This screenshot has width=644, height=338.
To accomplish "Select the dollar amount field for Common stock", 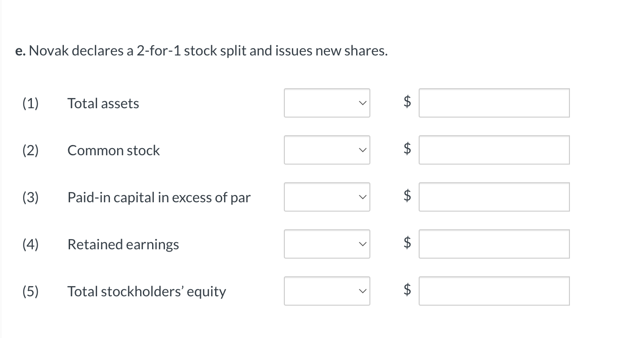I will [x=494, y=150].
